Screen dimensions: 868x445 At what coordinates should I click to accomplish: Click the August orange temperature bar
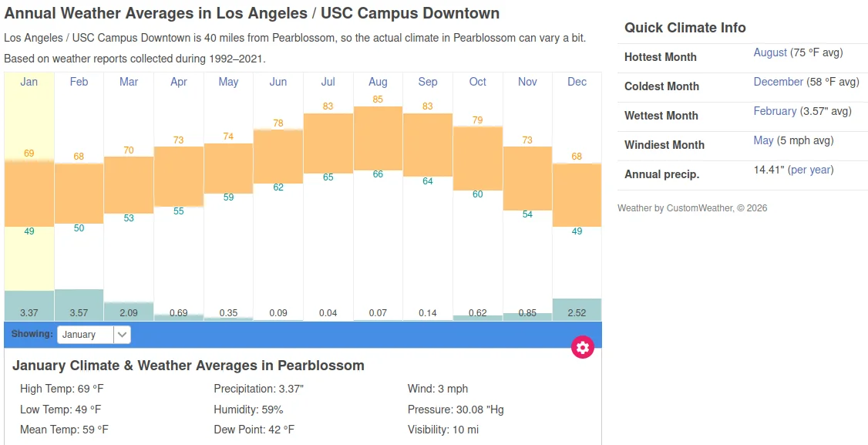click(x=378, y=138)
